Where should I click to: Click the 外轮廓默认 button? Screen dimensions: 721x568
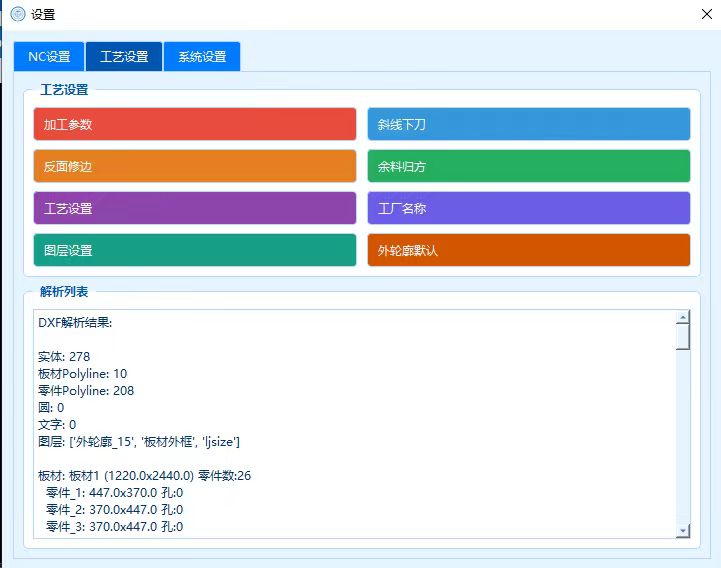529,250
